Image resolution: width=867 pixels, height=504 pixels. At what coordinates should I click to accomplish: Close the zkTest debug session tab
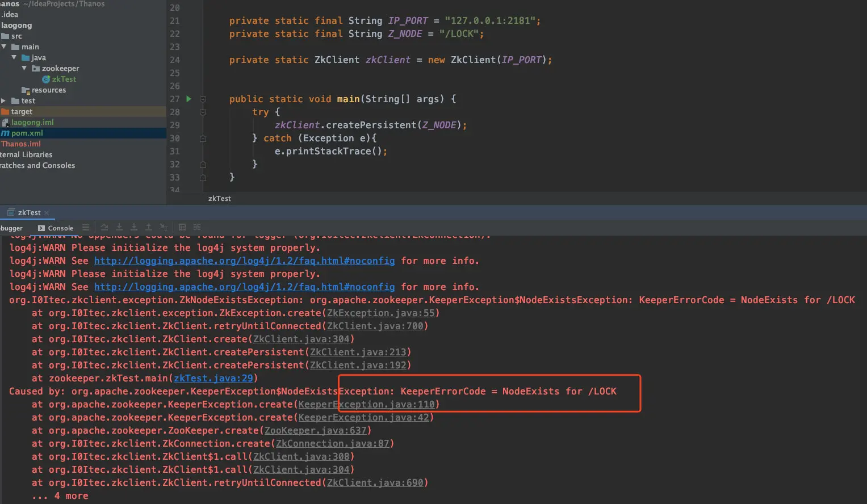pos(47,213)
